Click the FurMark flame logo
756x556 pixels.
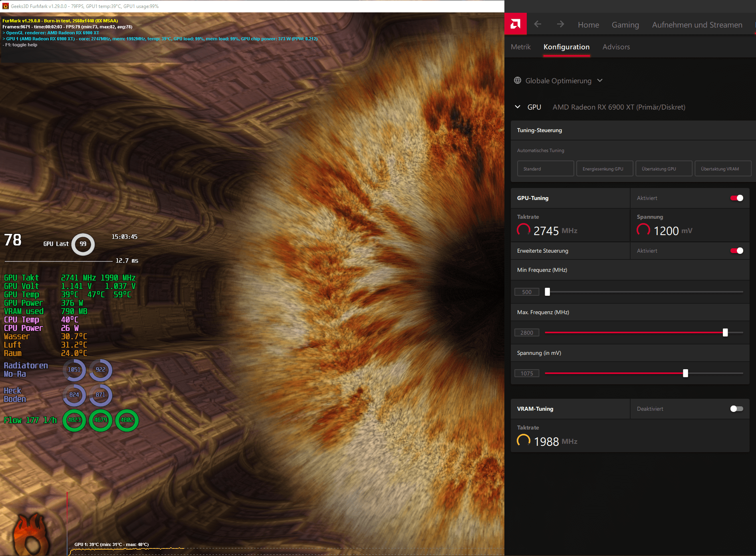pos(32,534)
